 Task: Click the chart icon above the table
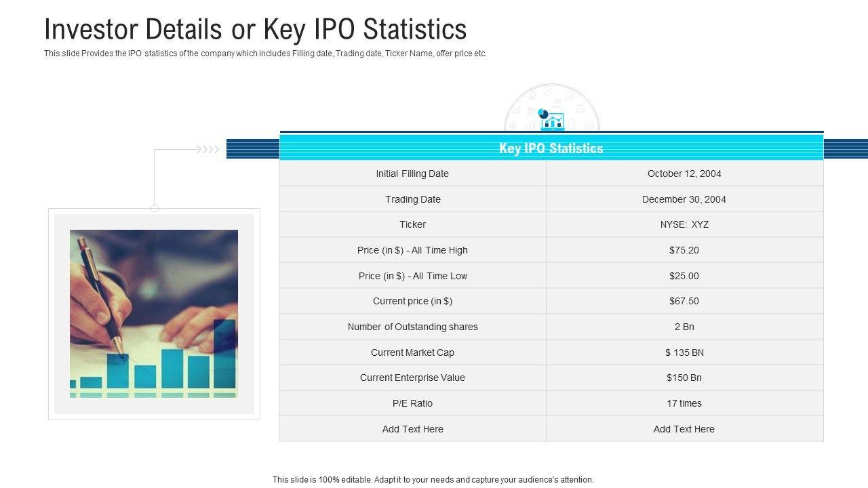tap(551, 120)
